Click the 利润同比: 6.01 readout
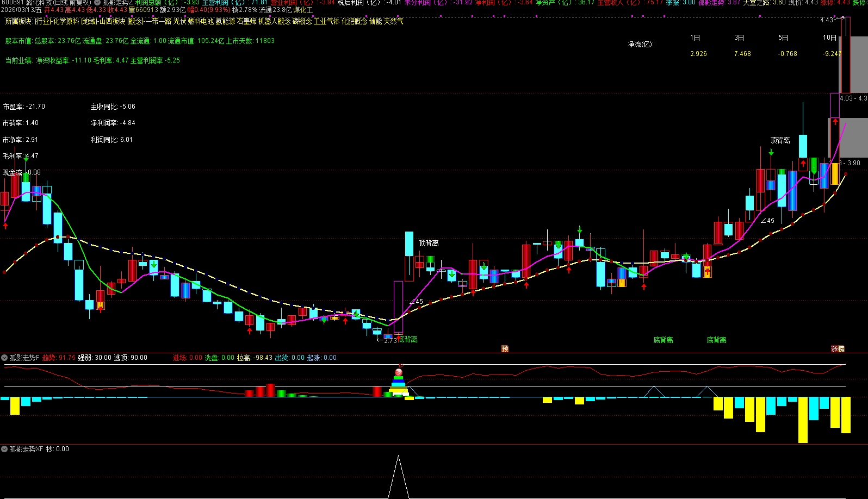 111,140
